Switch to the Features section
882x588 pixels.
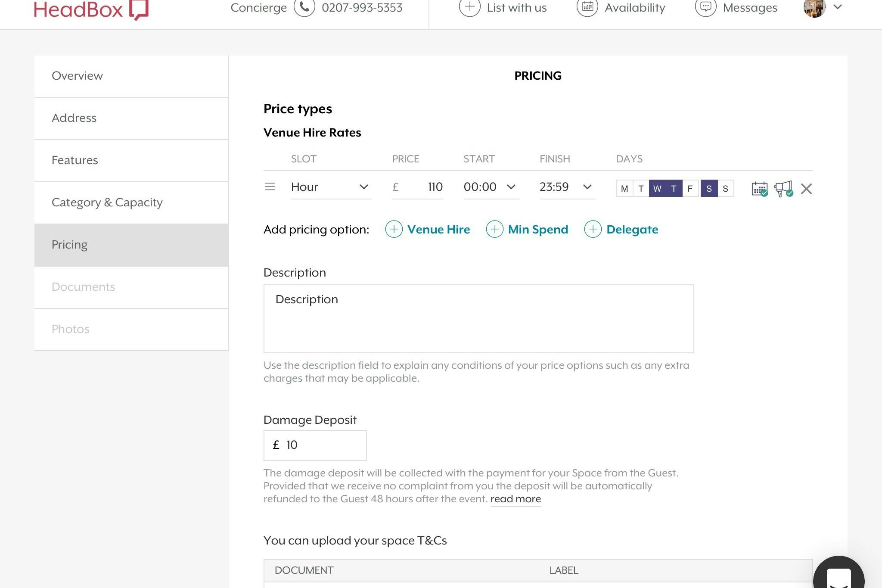pos(75,160)
